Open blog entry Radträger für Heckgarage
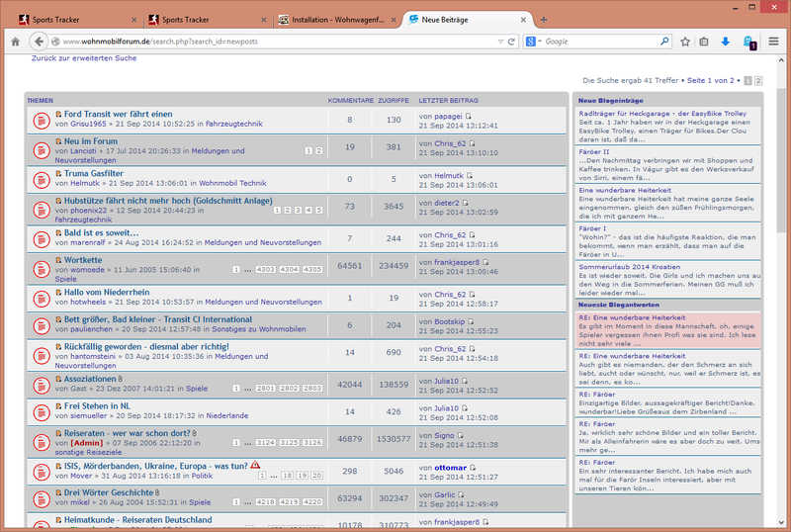 click(662, 114)
